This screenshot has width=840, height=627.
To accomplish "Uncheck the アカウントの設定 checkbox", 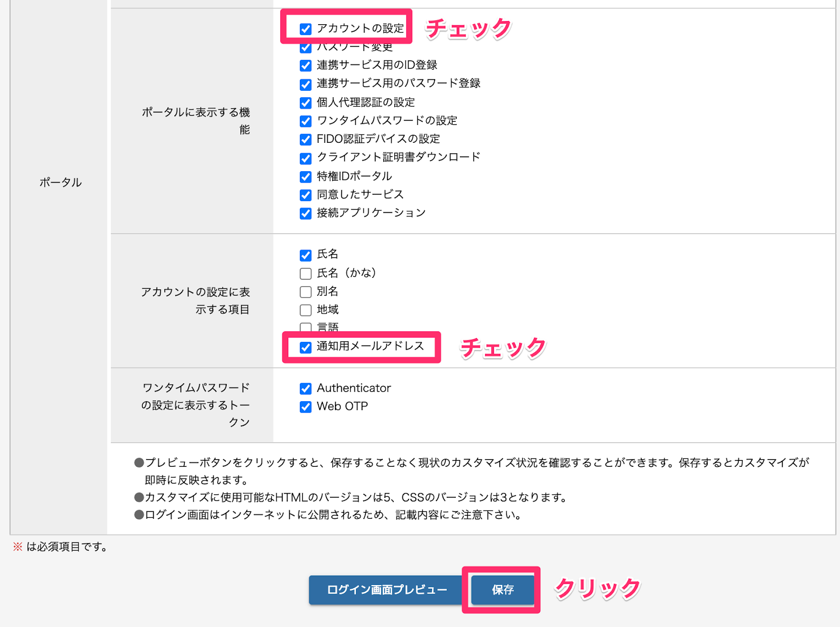I will 306,29.
